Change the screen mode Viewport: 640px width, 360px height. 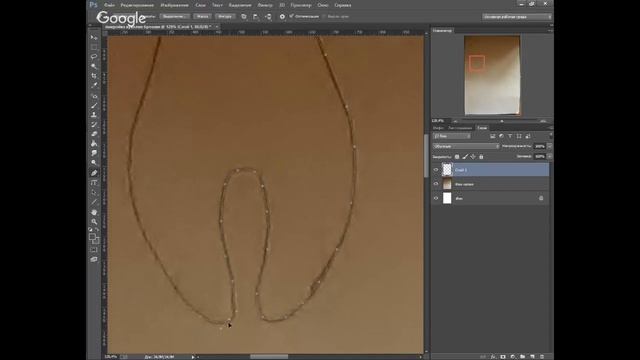[x=94, y=259]
